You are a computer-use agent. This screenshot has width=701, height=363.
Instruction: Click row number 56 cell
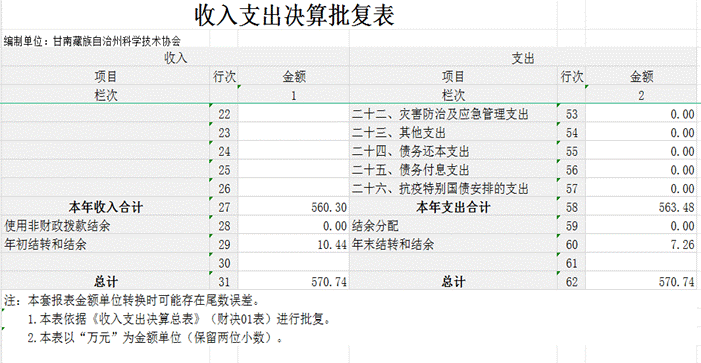[x=572, y=170]
